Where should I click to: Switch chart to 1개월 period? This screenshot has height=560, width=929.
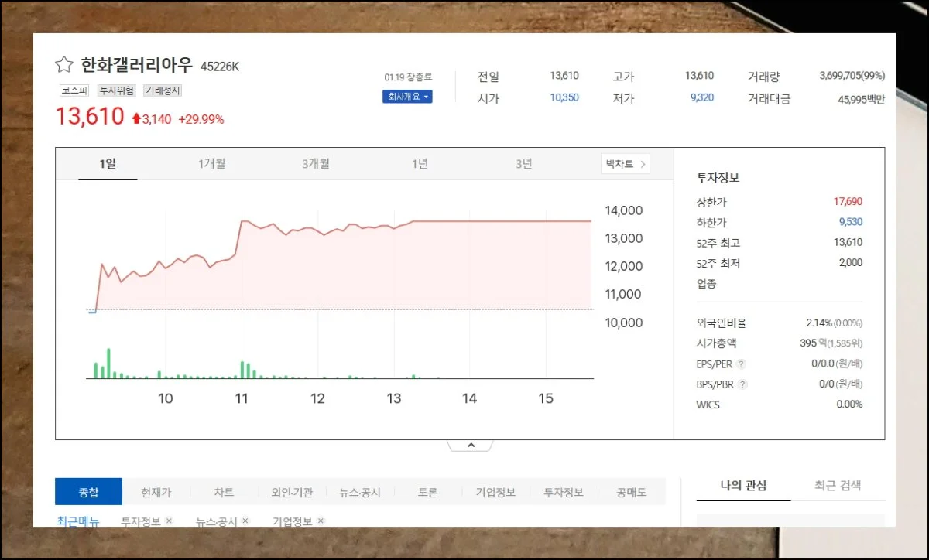click(212, 164)
